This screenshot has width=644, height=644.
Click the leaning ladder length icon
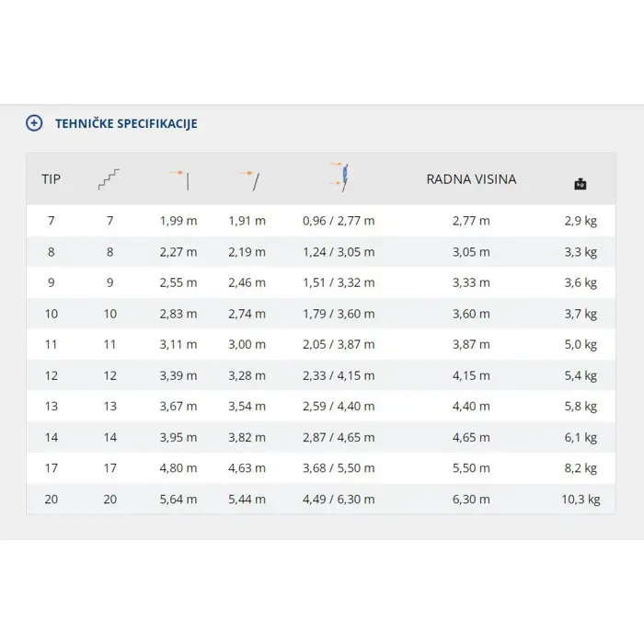(x=247, y=178)
